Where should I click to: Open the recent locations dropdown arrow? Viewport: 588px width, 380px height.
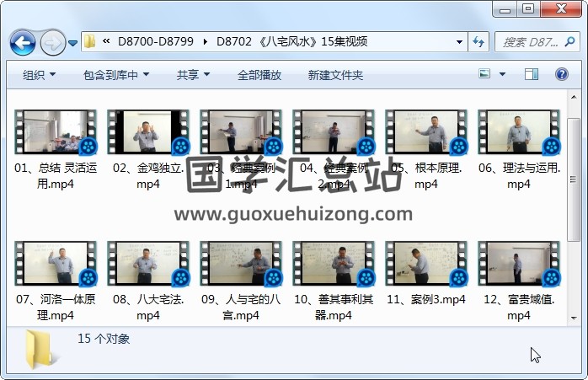click(x=73, y=43)
